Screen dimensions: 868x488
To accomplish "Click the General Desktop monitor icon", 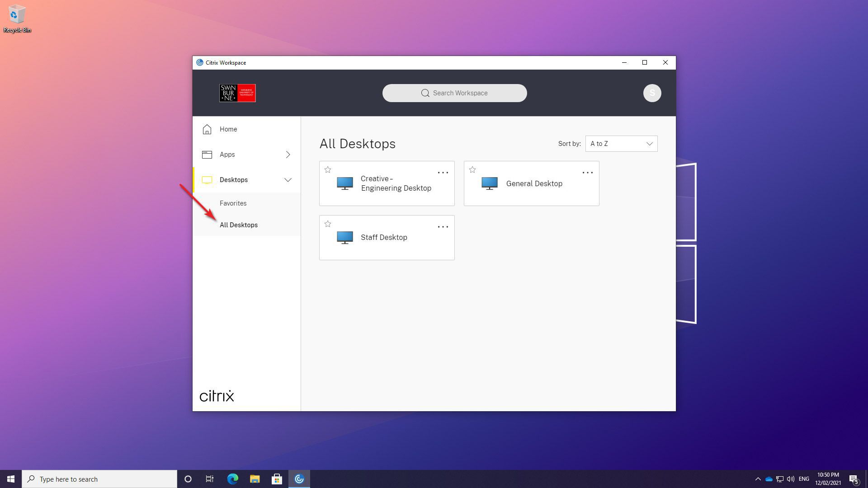I will tap(489, 183).
